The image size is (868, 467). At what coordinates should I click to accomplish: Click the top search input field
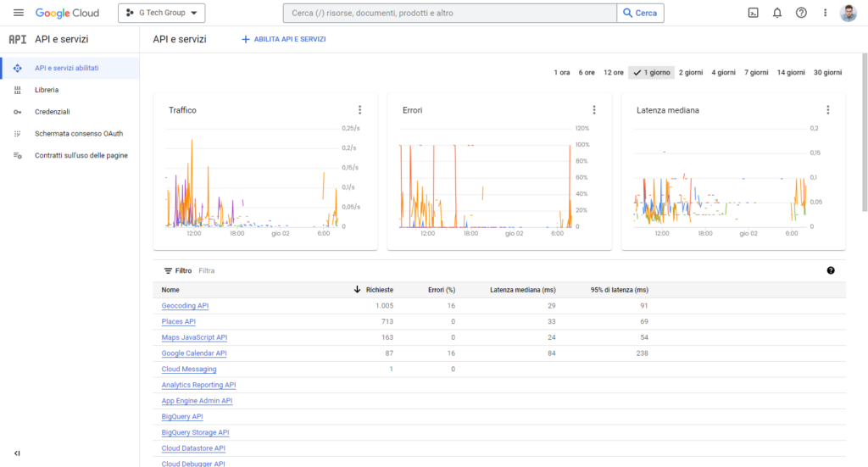(449, 13)
